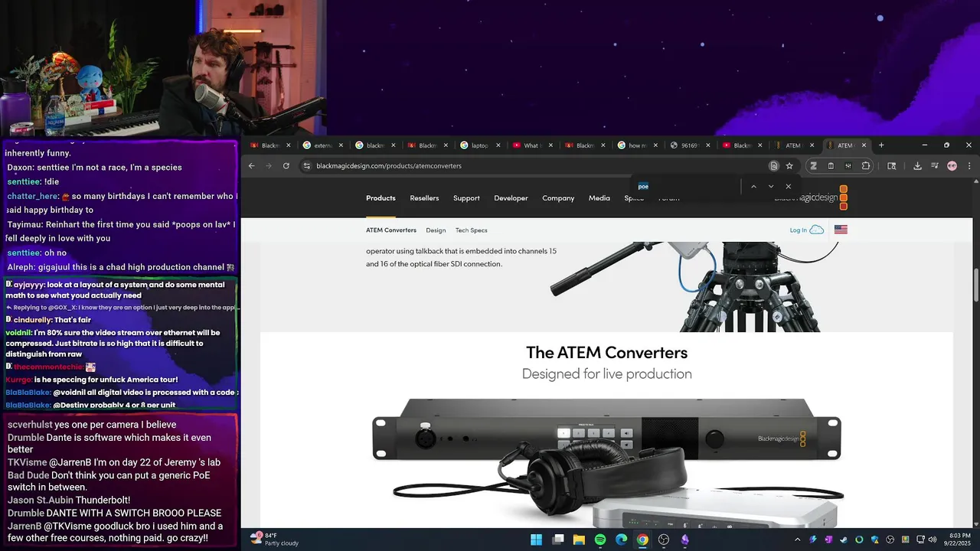Screen dimensions: 980x551
Task: Reload the page with the refresh icon
Action: pyautogui.click(x=286, y=166)
